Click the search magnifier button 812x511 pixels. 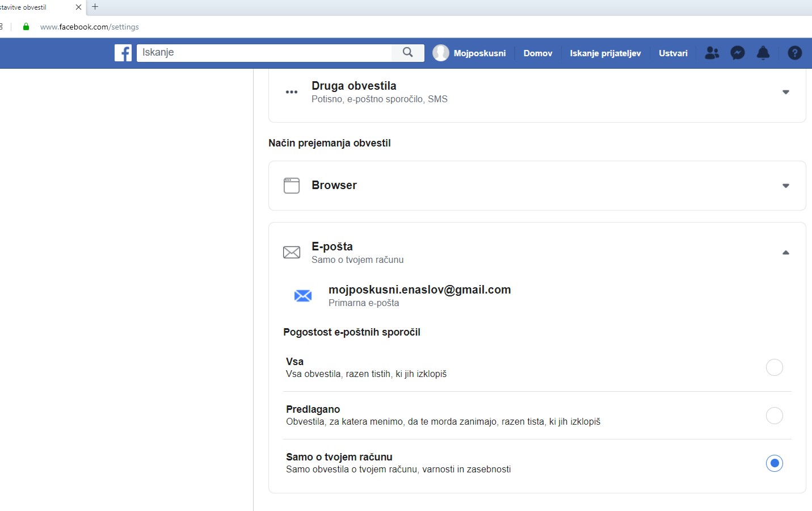point(407,53)
